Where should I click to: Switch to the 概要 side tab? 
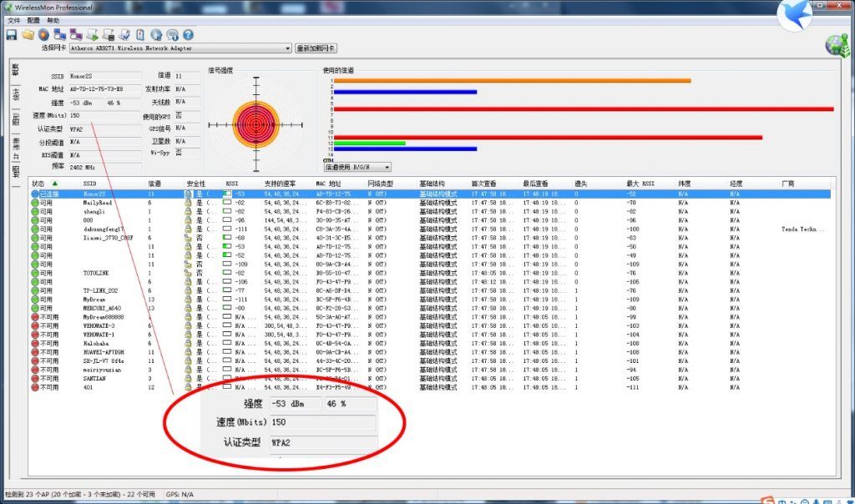point(16,70)
